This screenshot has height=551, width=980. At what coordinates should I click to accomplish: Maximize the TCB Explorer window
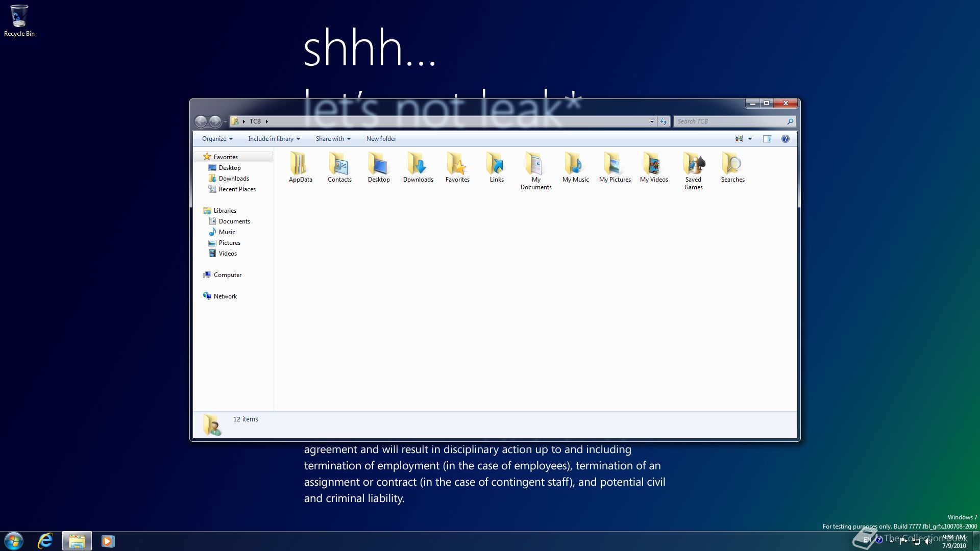tap(767, 104)
